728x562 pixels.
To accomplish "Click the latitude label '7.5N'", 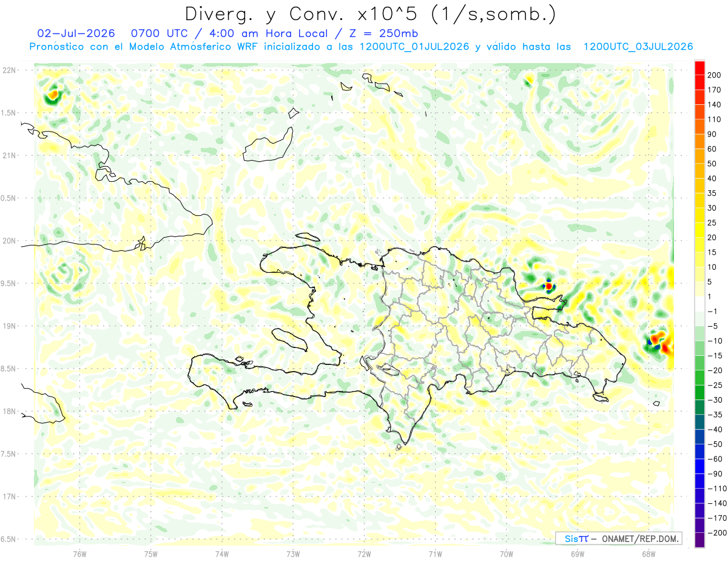I will (9, 454).
